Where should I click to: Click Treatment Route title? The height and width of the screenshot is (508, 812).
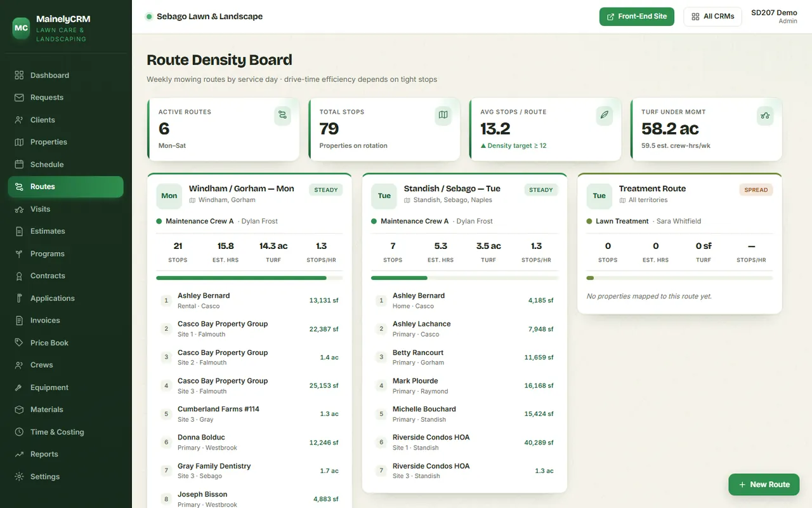pos(652,189)
